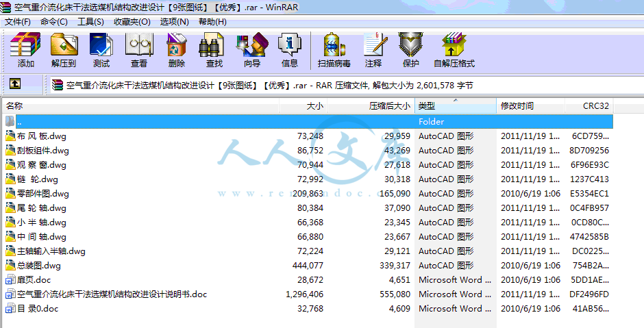This screenshot has height=328, width=644.
Task: Click the packed size value 555,080
Action: [x=395, y=294]
